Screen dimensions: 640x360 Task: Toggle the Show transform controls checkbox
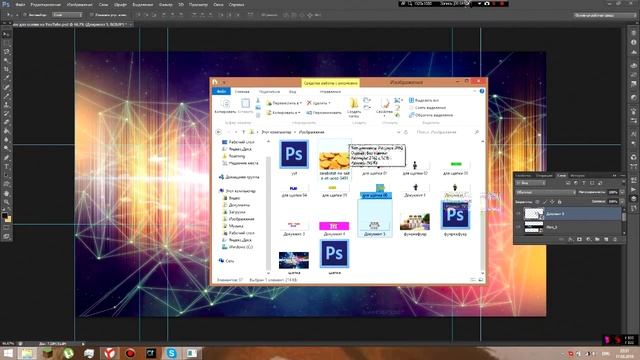click(91, 15)
